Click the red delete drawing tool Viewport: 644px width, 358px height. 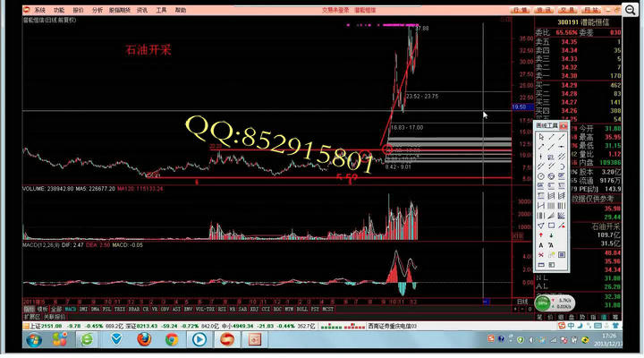point(541,254)
